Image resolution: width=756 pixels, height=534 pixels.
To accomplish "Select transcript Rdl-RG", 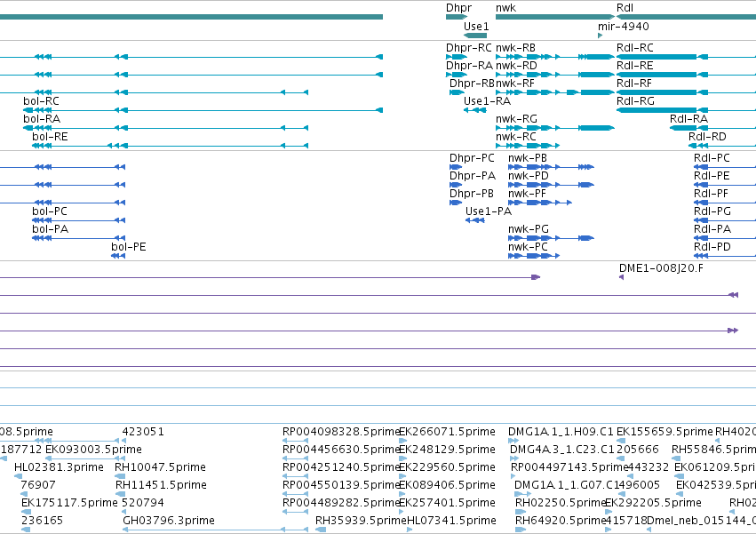I will (635, 101).
